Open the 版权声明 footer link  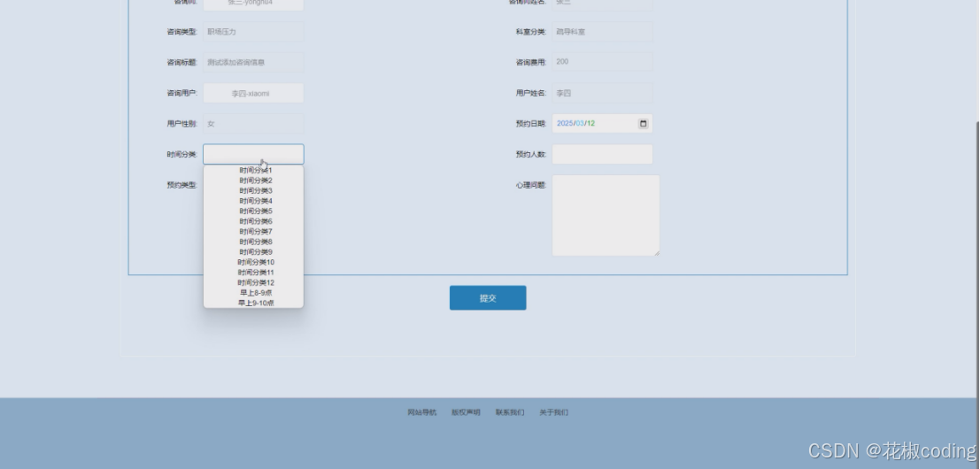point(466,412)
